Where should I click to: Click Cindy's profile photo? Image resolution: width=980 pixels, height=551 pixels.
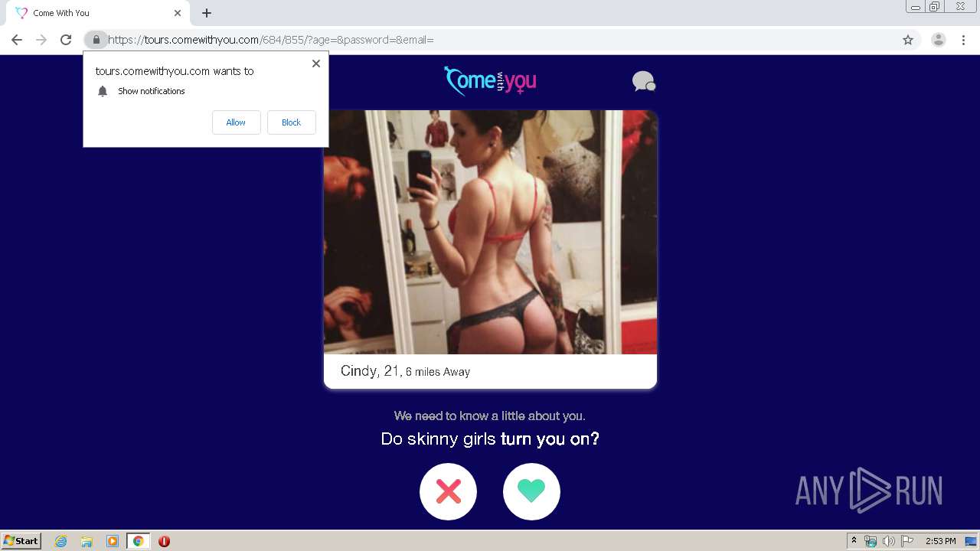pos(490,232)
